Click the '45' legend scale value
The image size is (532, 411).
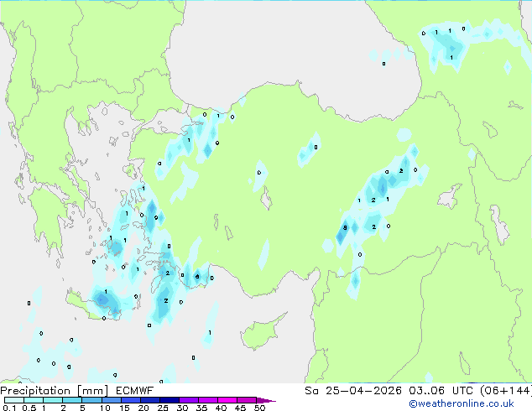click(x=240, y=408)
